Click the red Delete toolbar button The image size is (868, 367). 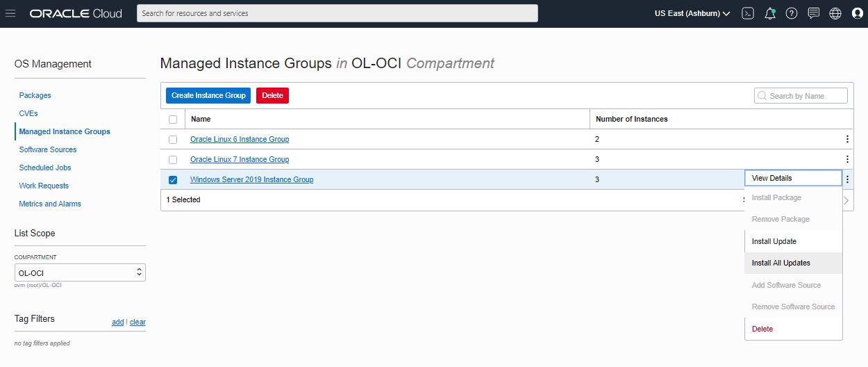tap(272, 95)
